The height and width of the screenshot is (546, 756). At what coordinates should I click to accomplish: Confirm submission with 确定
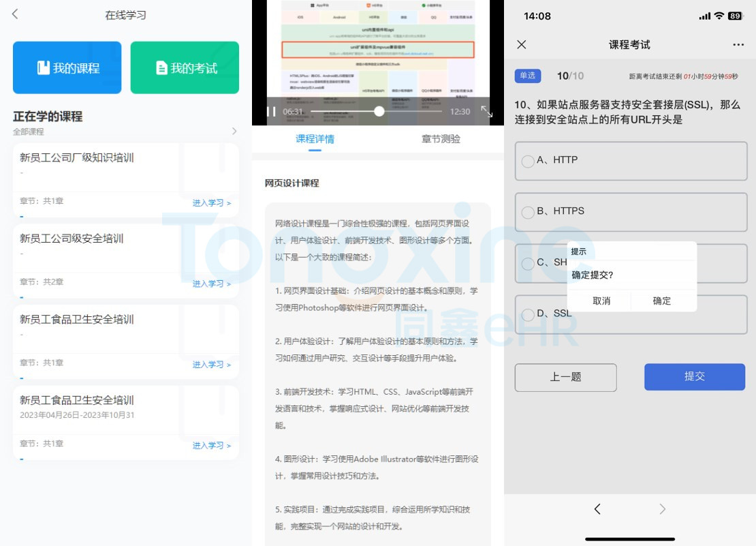coord(663,301)
